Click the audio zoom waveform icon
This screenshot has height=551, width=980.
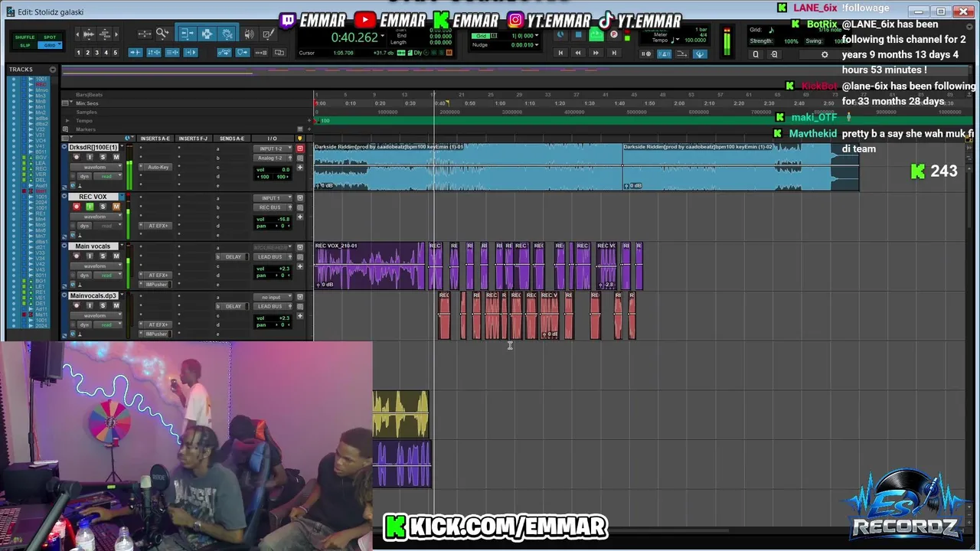click(x=89, y=34)
